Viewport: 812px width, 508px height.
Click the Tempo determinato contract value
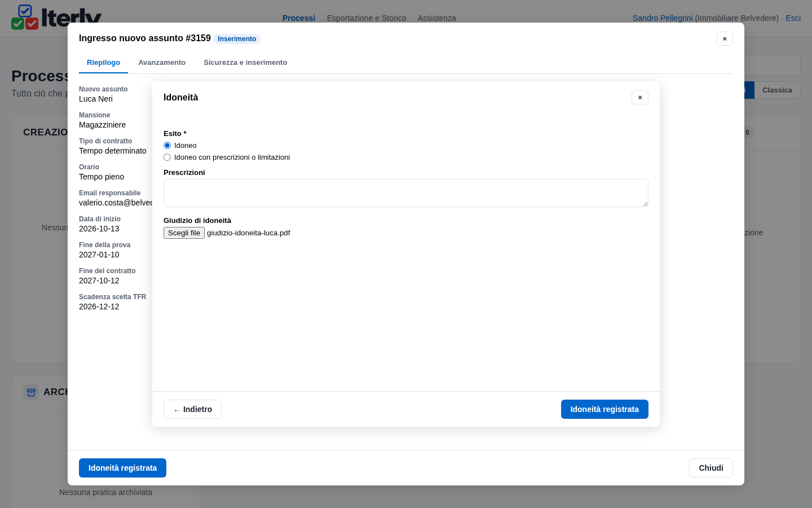113,151
